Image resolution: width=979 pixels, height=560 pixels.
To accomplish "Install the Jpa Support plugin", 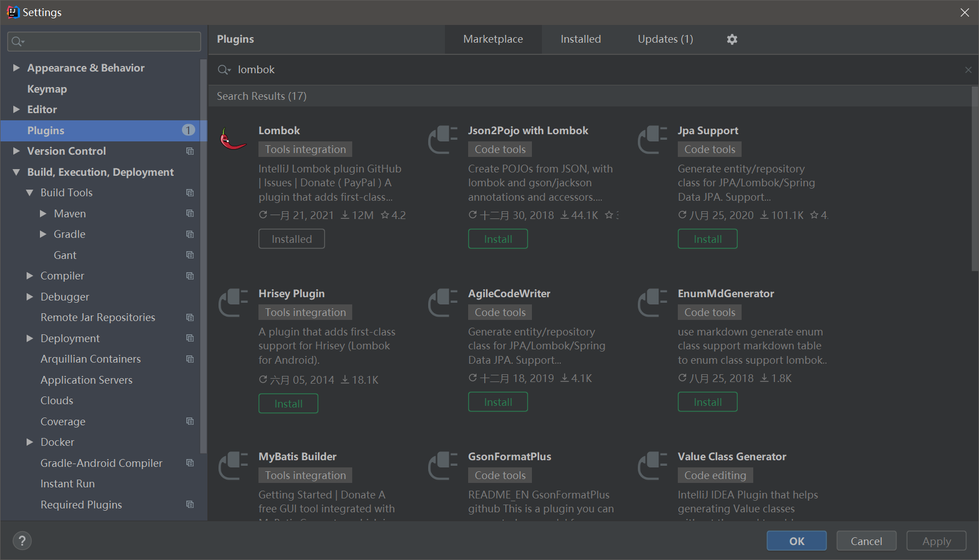I will pos(707,239).
